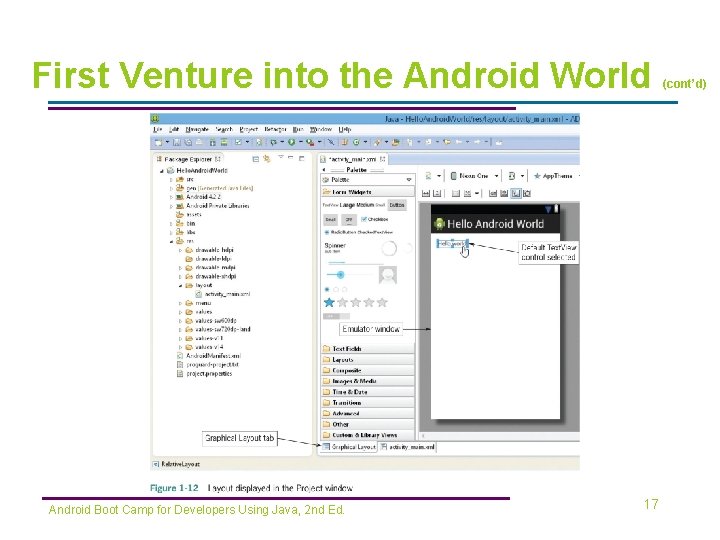Click the circular progress widget in palette

tap(389, 248)
